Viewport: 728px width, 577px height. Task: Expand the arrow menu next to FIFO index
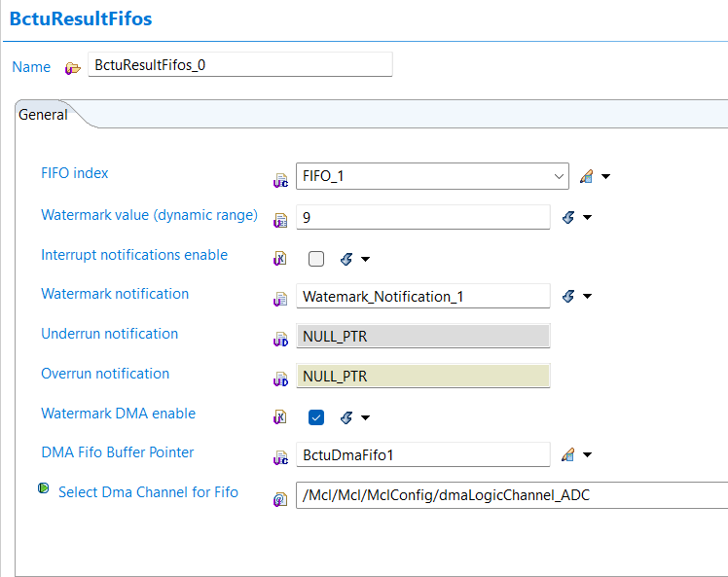click(x=605, y=177)
